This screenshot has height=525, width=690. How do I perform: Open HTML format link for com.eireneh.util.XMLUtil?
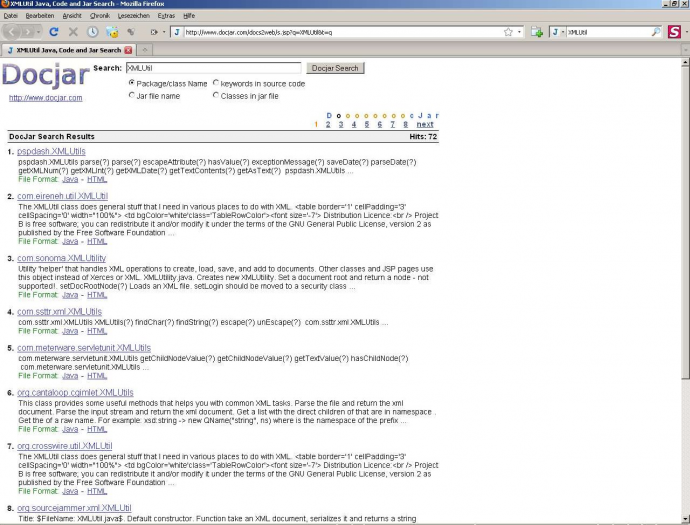97,242
